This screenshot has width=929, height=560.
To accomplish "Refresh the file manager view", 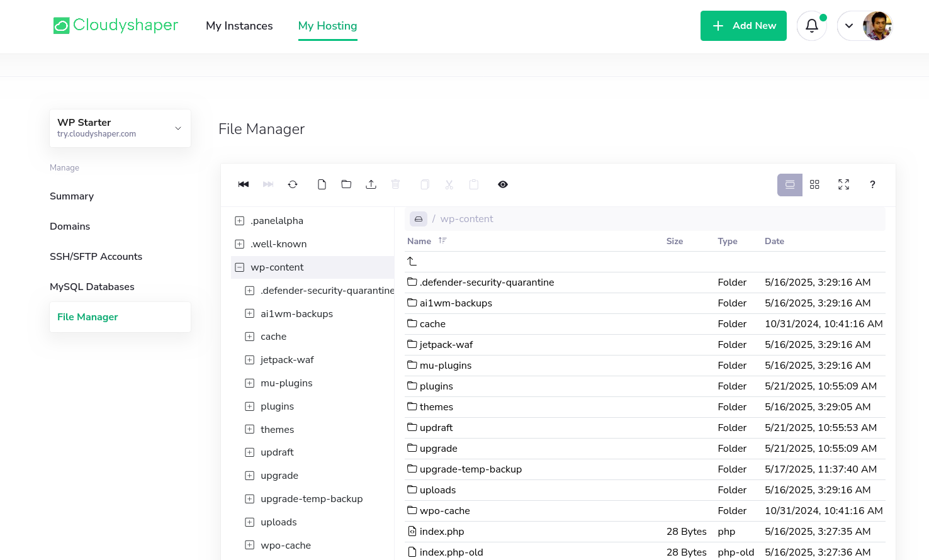I will (293, 184).
